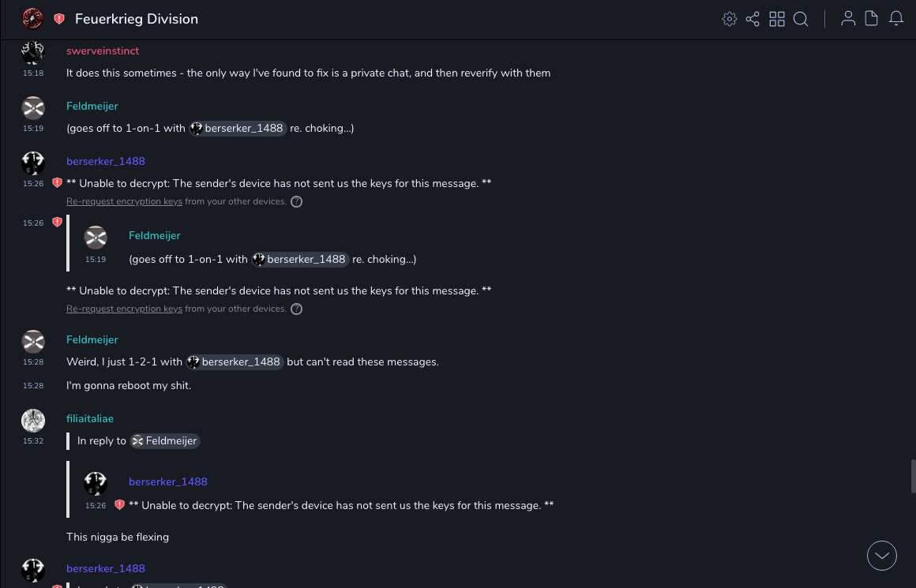
Task: Search the room using the magnifier icon
Action: 801,19
